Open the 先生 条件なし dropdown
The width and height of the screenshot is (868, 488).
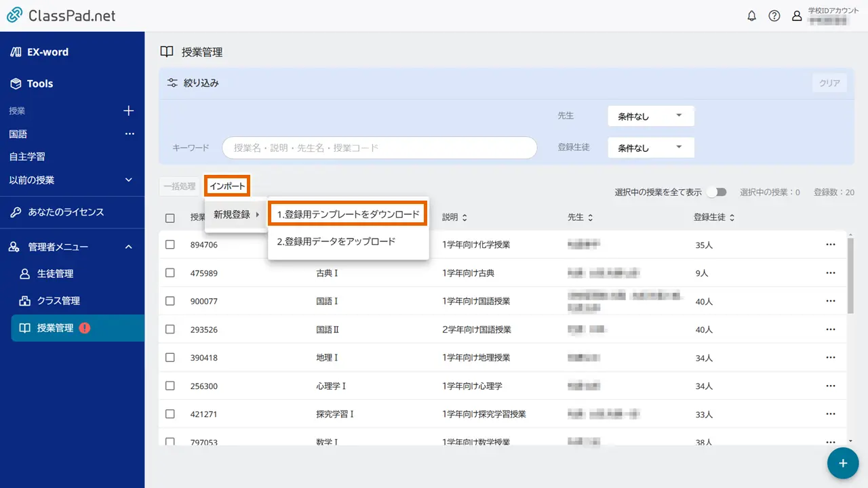coord(650,115)
